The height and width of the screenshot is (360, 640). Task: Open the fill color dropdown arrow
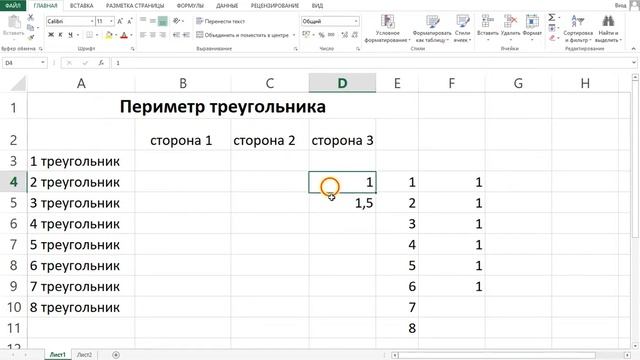116,35
